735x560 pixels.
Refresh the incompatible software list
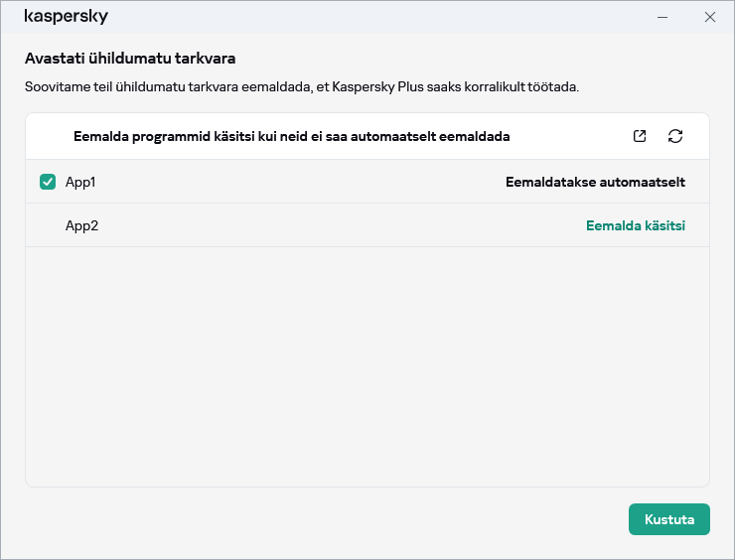(675, 136)
